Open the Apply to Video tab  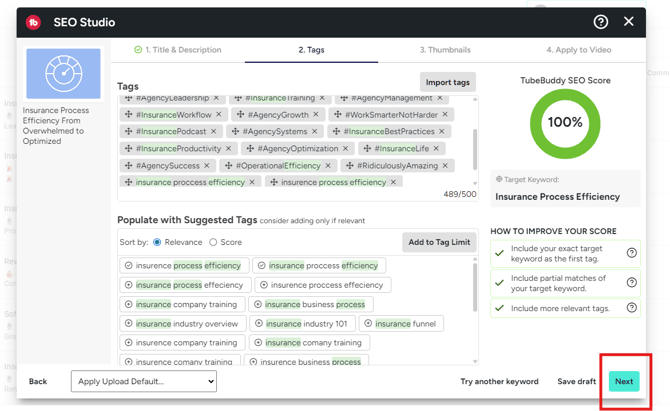click(x=578, y=50)
